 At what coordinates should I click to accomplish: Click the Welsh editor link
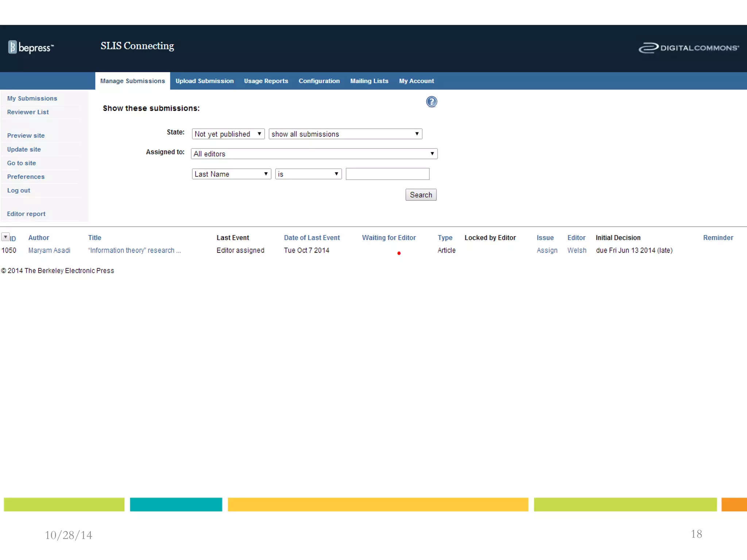577,250
